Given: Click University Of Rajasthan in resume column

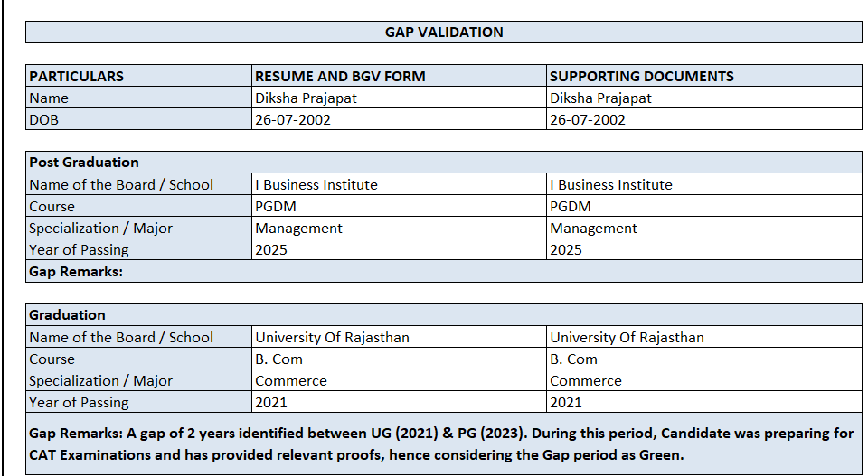Looking at the screenshot, I should (x=332, y=338).
